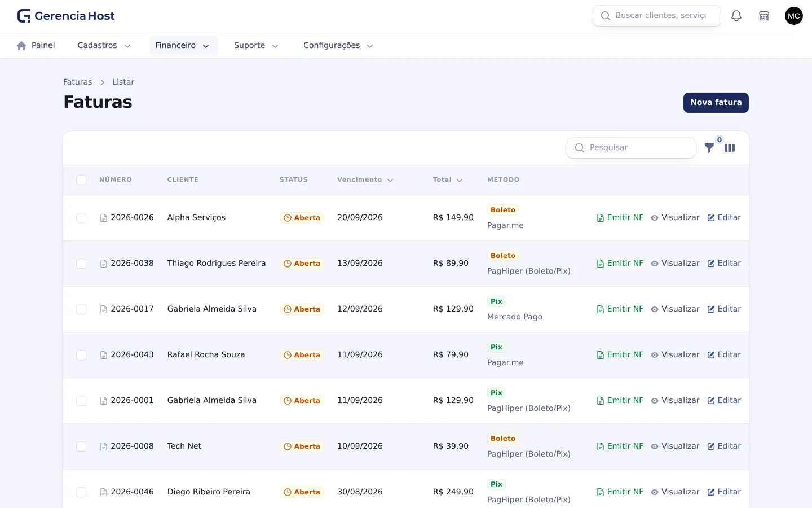Click Editar for invoice 2026-0017
The image size is (812, 508).
(724, 309)
